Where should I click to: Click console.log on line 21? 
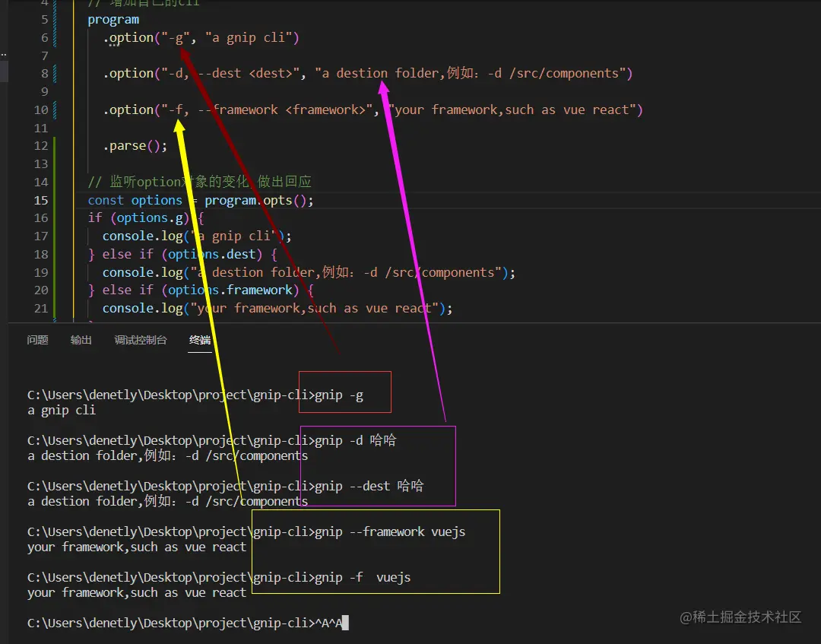point(142,309)
